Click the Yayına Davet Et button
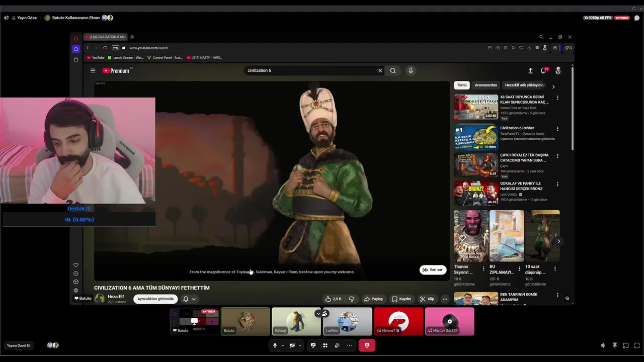 pyautogui.click(x=19, y=345)
